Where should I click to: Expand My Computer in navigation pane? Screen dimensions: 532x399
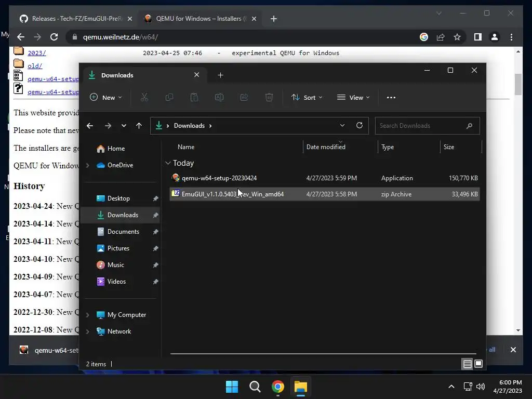click(x=87, y=315)
